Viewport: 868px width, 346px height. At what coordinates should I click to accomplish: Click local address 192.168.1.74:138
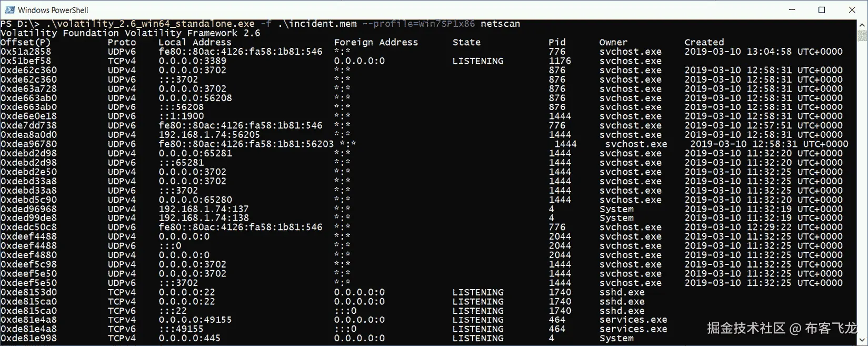click(204, 218)
